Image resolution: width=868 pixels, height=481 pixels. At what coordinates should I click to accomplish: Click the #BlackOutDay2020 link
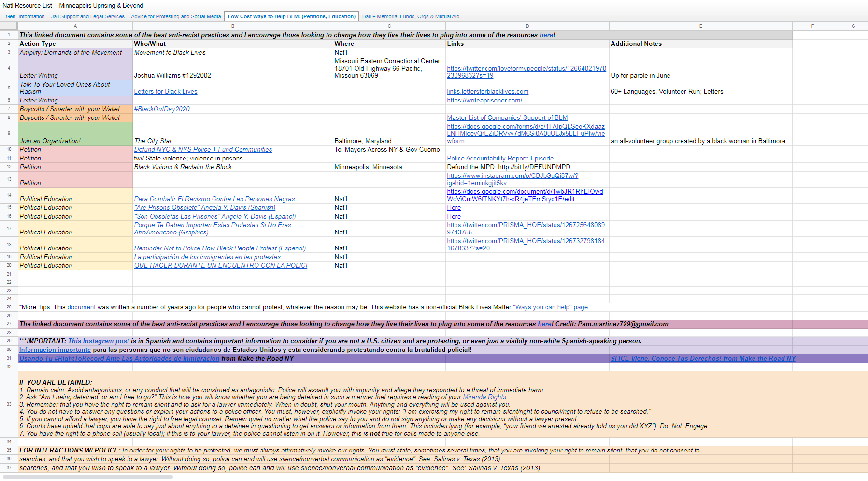(162, 109)
